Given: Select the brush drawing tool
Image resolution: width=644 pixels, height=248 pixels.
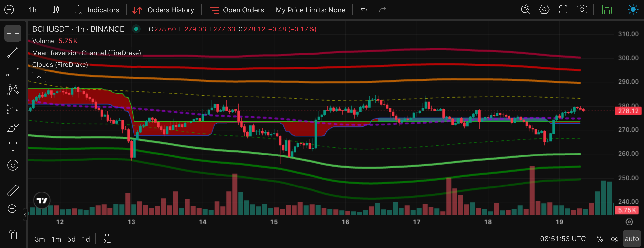Looking at the screenshot, I should [13, 128].
